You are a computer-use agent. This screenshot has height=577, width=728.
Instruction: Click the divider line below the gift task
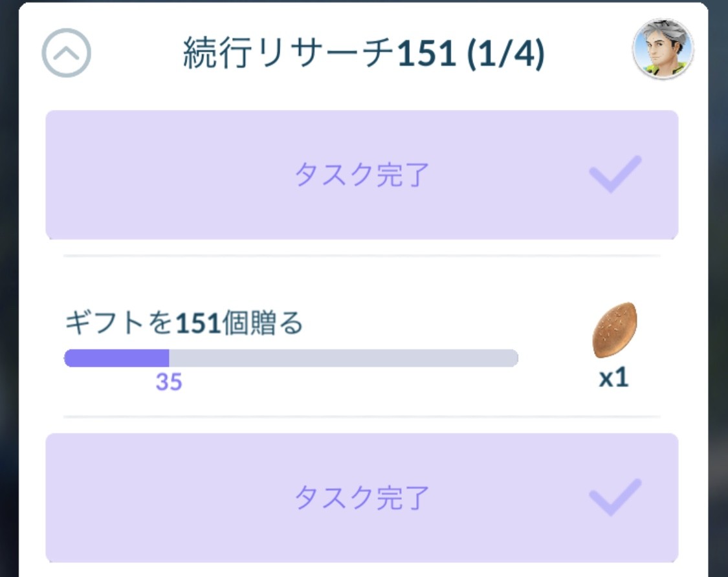[362, 417]
